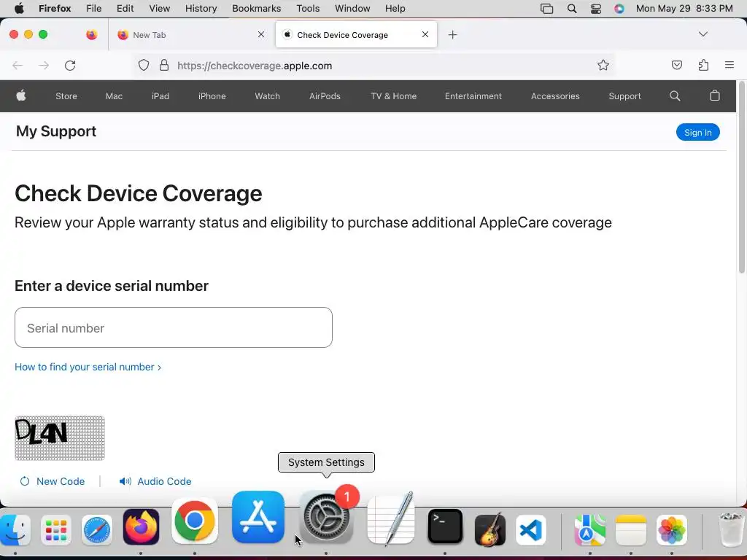Reload the page with the refresh icon
Viewport: 747px width, 560px height.
click(x=70, y=65)
